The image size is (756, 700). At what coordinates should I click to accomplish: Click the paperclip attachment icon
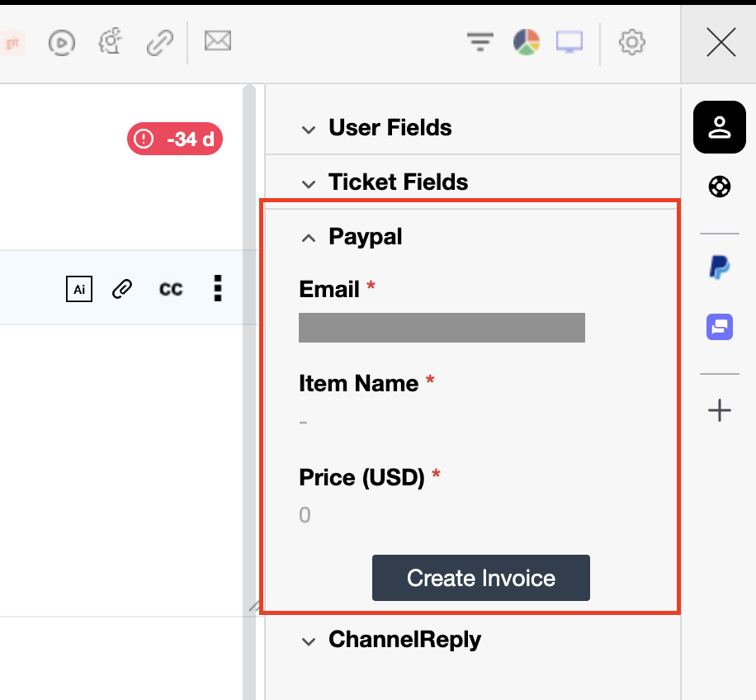[122, 289]
